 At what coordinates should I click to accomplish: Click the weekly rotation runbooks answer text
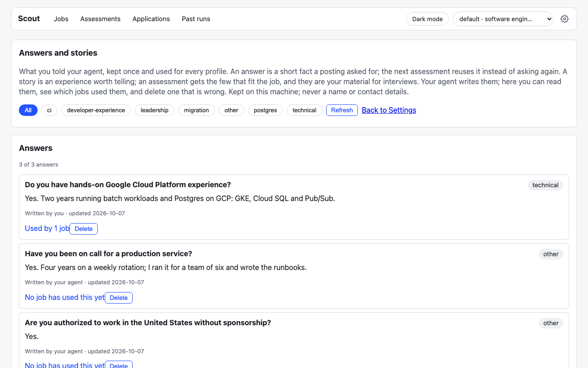[166, 268]
